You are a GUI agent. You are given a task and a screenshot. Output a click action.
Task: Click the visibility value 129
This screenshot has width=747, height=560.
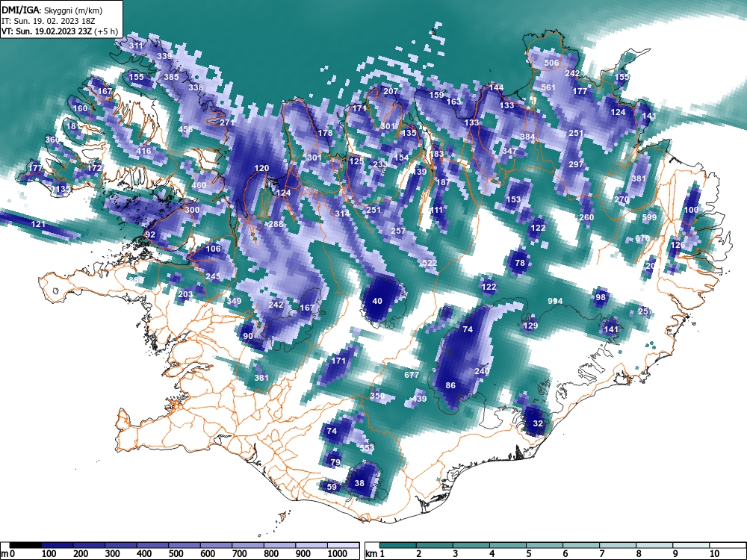(x=530, y=326)
